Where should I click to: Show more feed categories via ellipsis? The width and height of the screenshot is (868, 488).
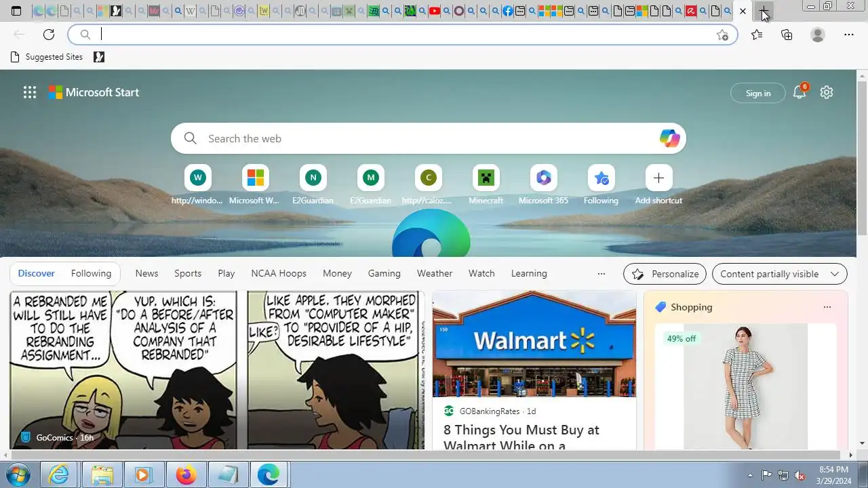601,274
